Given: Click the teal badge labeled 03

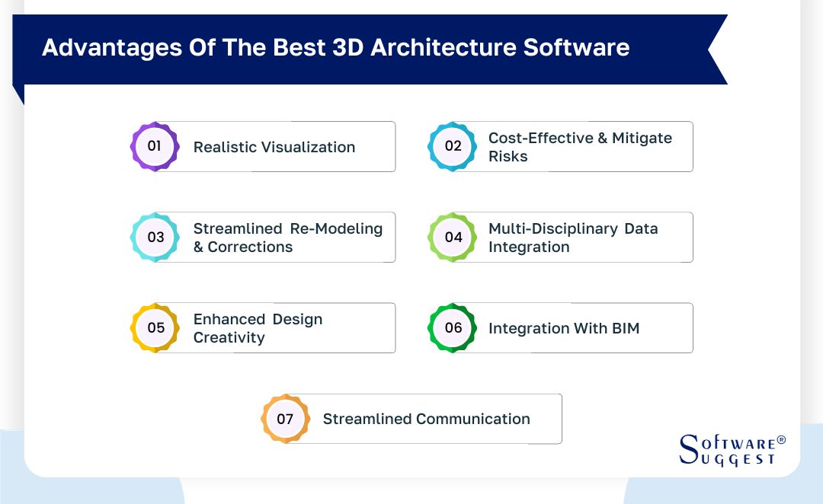Looking at the screenshot, I should click(155, 237).
